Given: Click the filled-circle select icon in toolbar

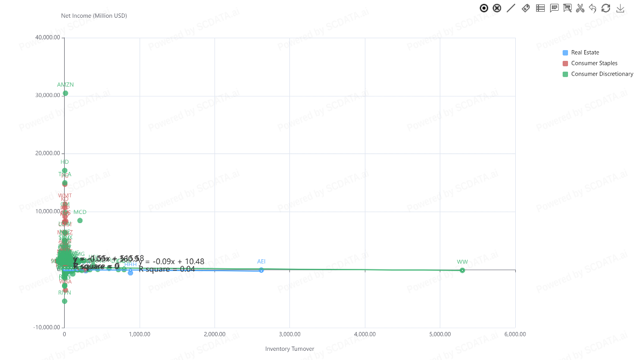Looking at the screenshot, I should coord(484,8).
